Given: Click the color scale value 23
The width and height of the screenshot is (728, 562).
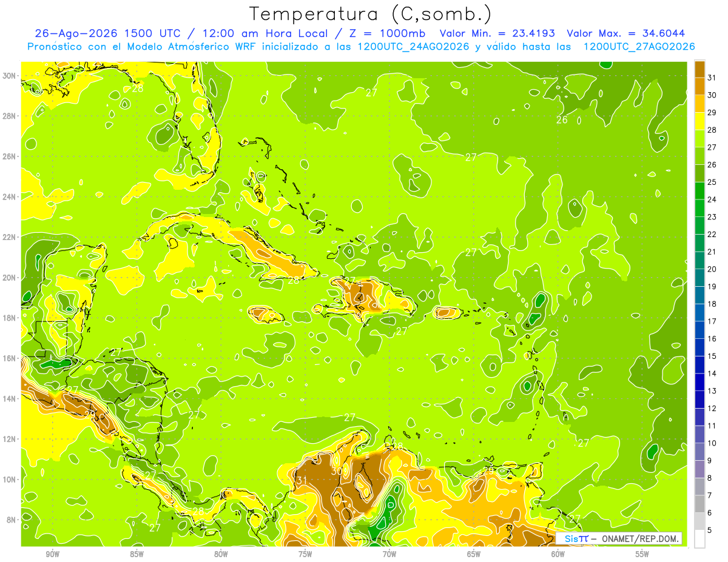Looking at the screenshot, I should [712, 216].
